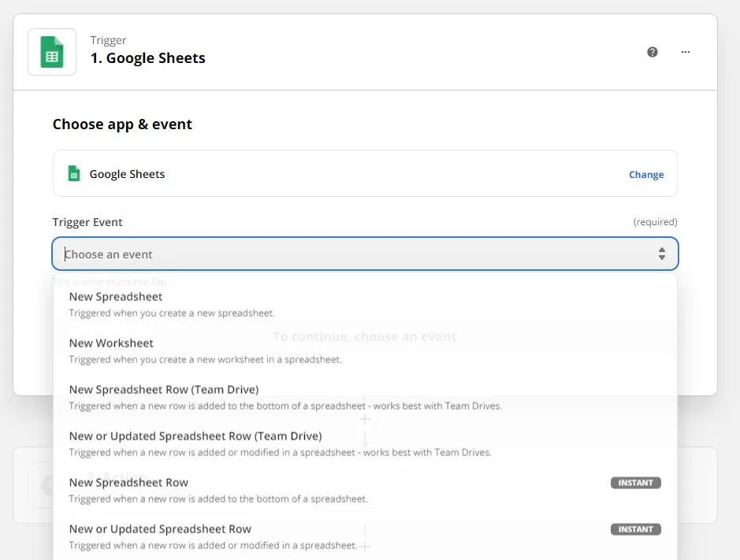Select New Spreadsheet event
Viewport: 740px width, 560px height.
116,297
